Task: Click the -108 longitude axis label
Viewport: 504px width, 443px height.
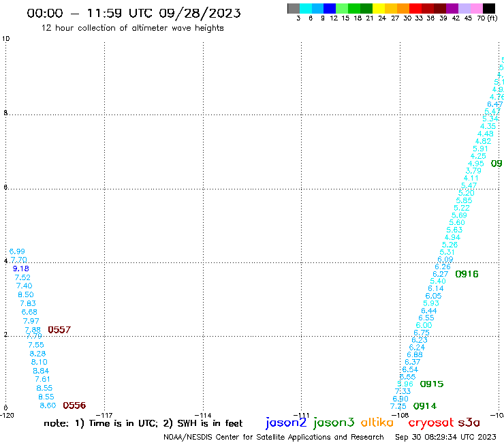Action: (400, 415)
